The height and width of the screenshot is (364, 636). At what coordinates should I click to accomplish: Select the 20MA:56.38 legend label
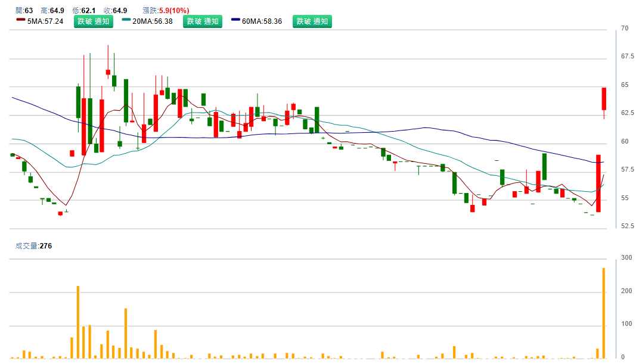(152, 21)
